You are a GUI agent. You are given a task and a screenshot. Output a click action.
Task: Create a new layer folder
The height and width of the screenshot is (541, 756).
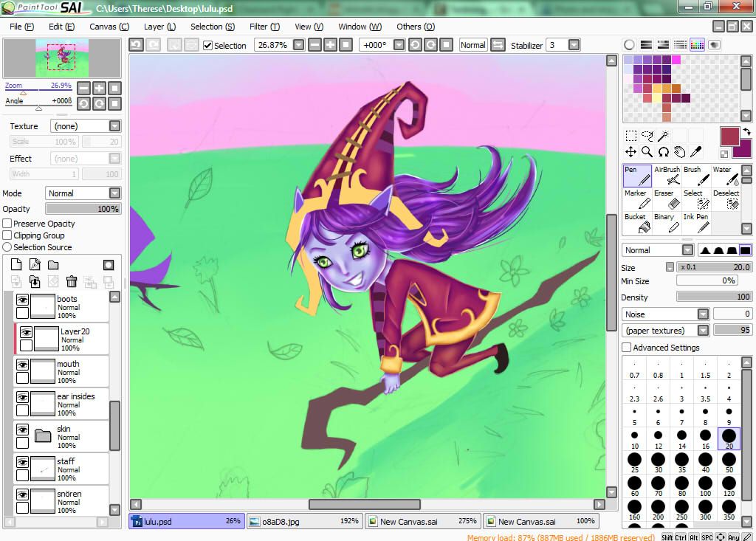53,265
